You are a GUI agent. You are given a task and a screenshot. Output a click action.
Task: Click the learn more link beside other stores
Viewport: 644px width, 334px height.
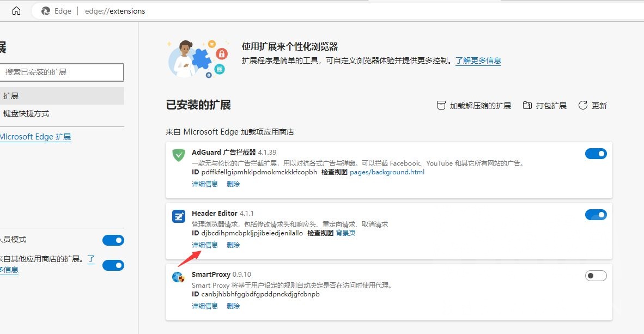[91, 259]
